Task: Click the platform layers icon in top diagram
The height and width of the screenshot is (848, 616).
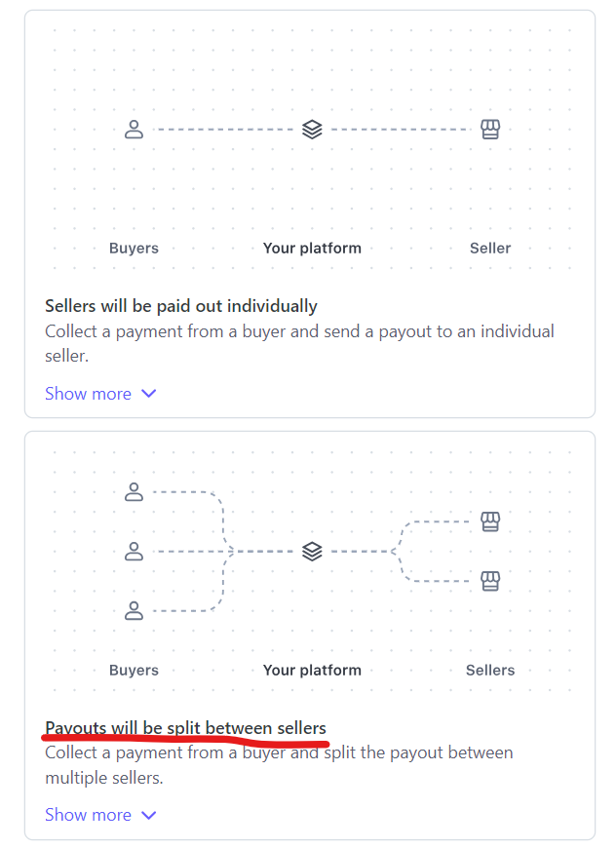Action: (312, 130)
